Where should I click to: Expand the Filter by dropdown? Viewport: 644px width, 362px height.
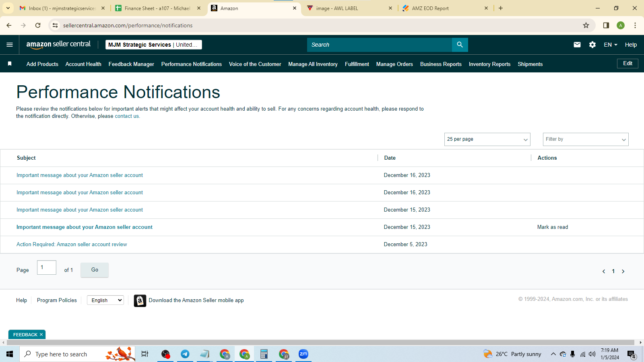[x=586, y=139]
